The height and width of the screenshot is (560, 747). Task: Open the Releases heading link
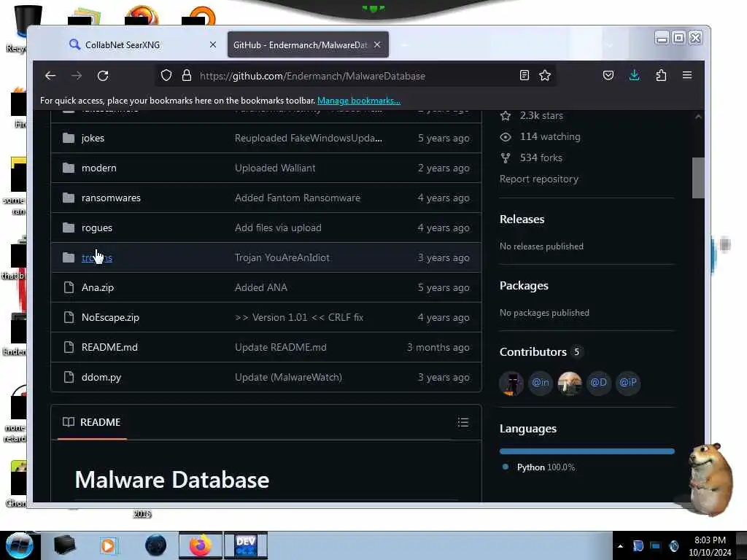pyautogui.click(x=522, y=219)
